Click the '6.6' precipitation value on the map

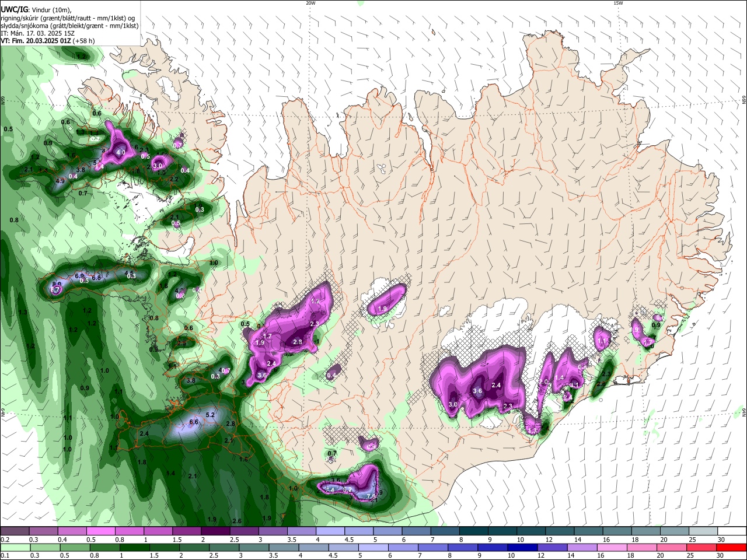194,422
